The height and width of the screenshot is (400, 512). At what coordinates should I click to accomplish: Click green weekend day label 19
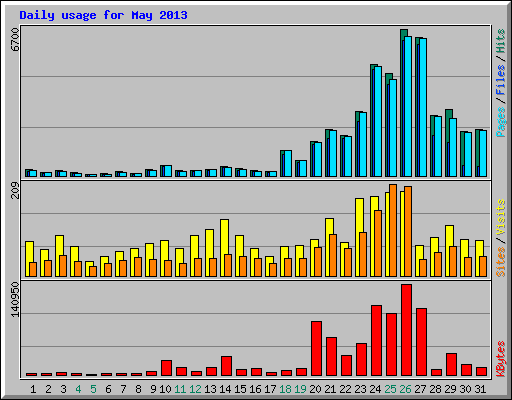coord(300,389)
